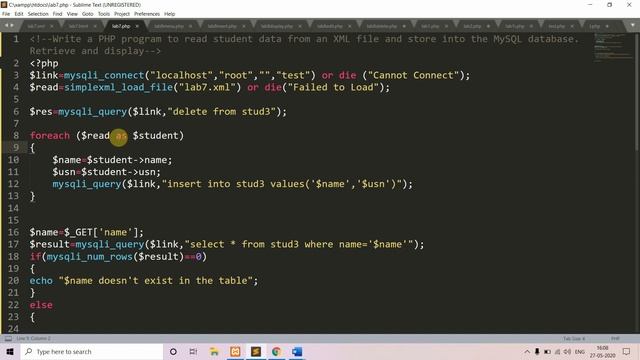This screenshot has height=360, width=640.
Task: Switch to the lab8display.php tab
Action: tap(277, 26)
